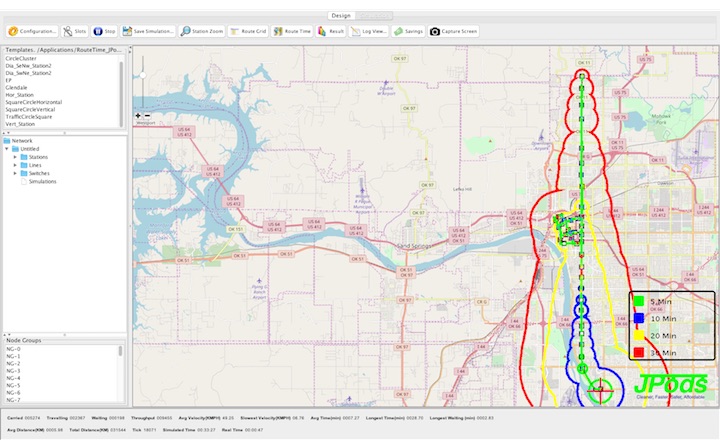Select the Glendale template
This screenshot has height=440, width=720.
coord(17,87)
